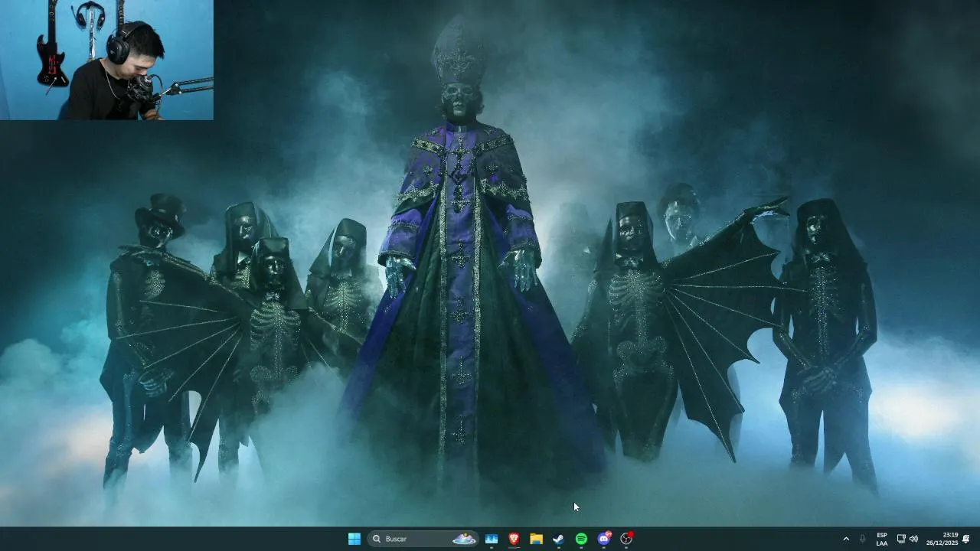This screenshot has width=980, height=551.
Task: Launch the Brave browser from the taskbar
Action: tap(514, 539)
